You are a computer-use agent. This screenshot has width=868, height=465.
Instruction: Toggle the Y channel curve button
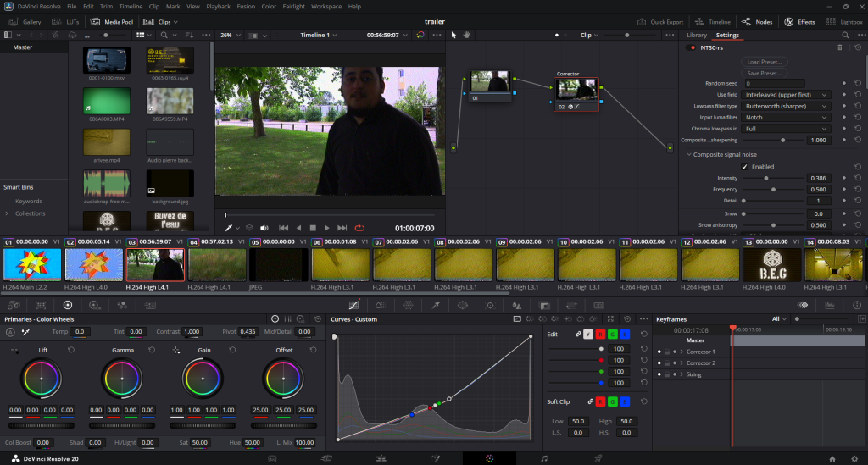[588, 334]
